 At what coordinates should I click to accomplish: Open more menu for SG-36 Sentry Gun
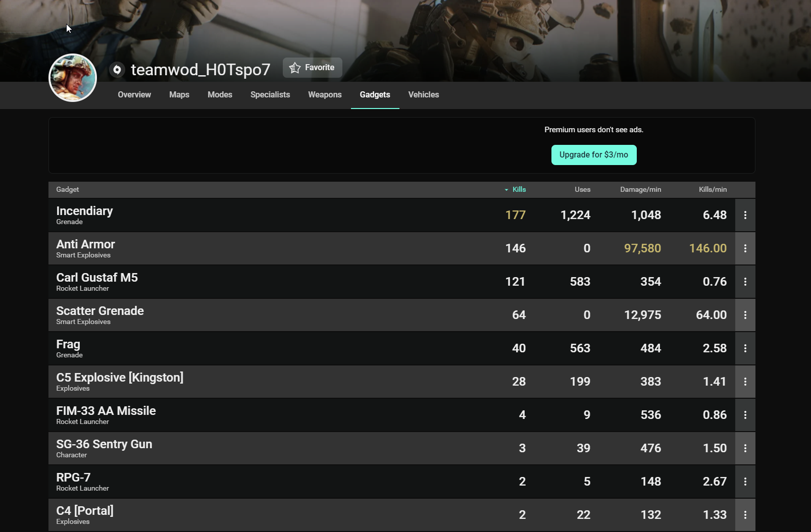745,448
